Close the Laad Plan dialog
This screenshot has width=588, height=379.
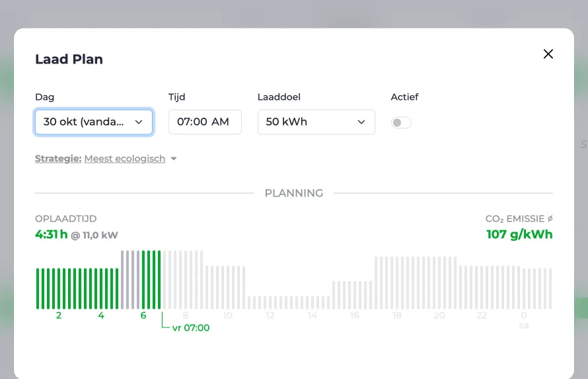coord(548,54)
